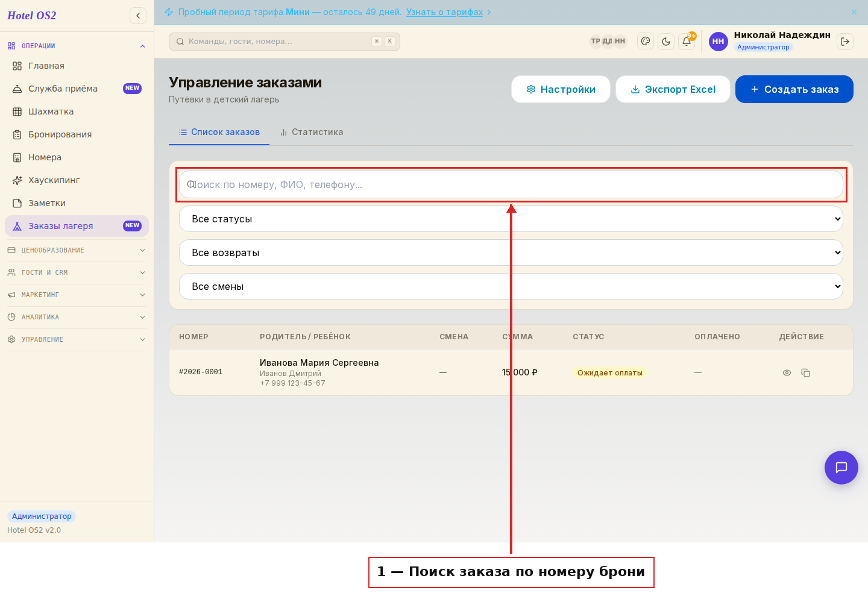Screen dimensions: 868x602
Task: Open the chat support bubble
Action: [x=841, y=468]
